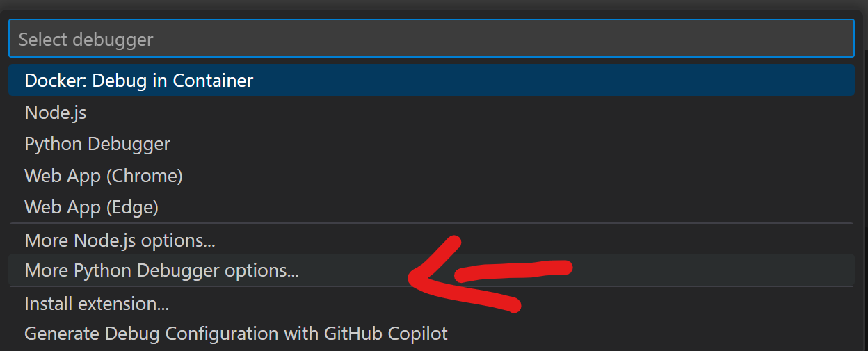This screenshot has width=868, height=351.
Task: Choose the Web App (Edge) option
Action: [92, 207]
